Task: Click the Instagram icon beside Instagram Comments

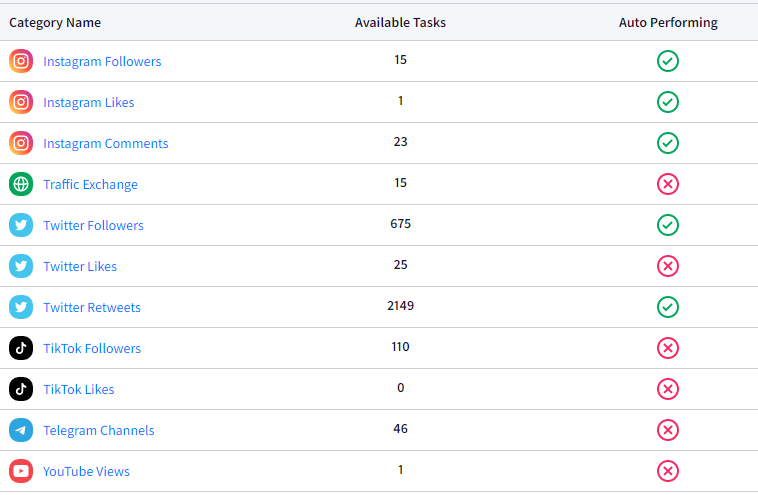Action: click(x=21, y=143)
